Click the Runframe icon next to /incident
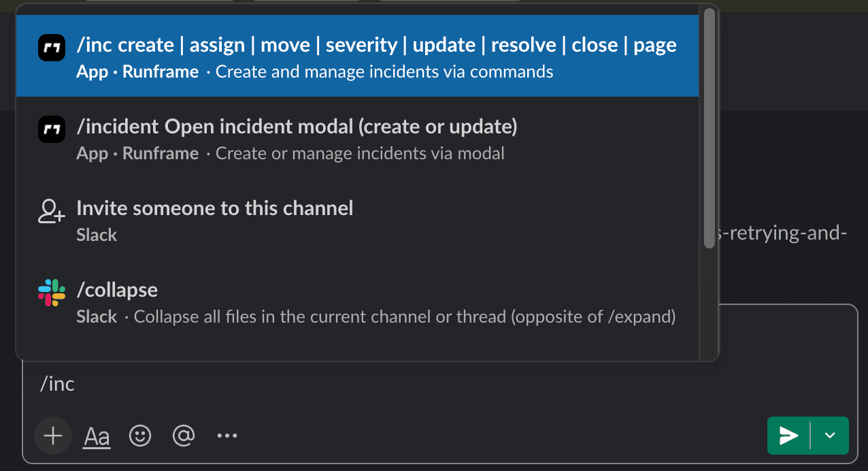This screenshot has height=471, width=868. [52, 129]
